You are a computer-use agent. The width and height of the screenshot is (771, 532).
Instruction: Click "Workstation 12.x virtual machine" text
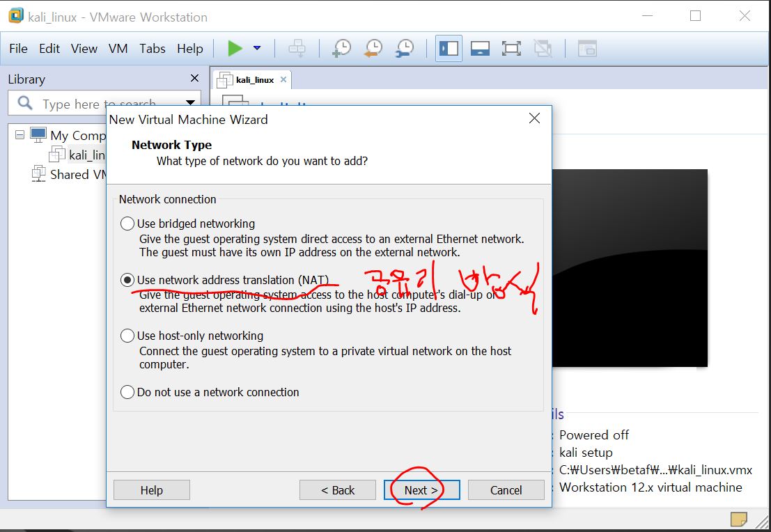tap(651, 487)
